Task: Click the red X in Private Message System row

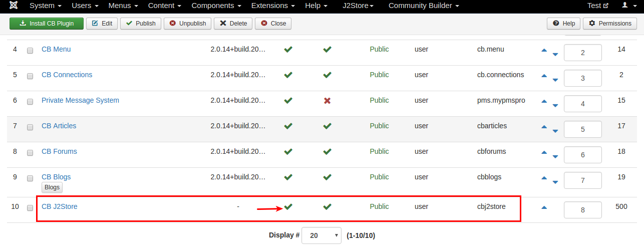Action: pos(327,100)
